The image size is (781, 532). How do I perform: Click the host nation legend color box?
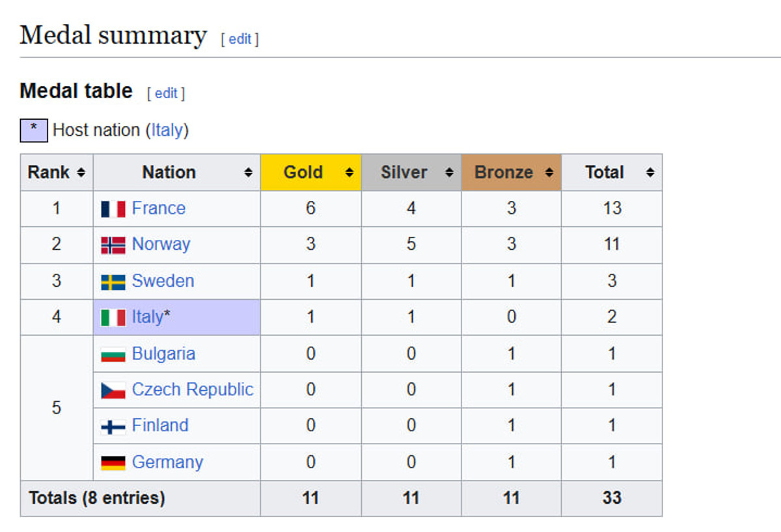coord(34,130)
